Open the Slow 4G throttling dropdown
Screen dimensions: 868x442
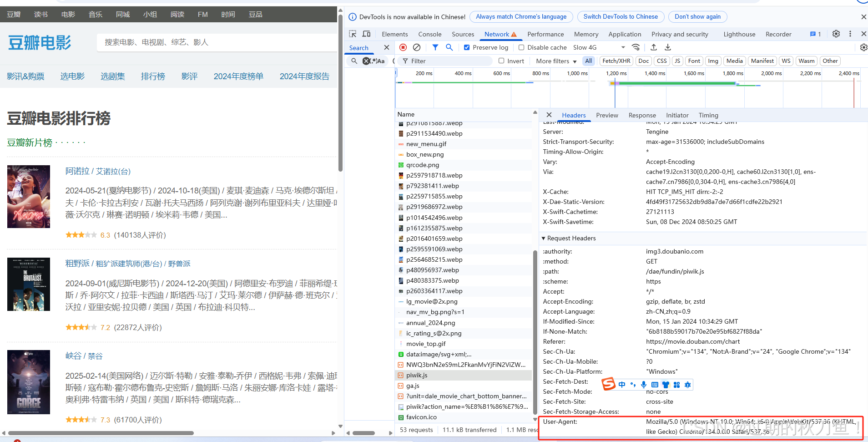click(x=599, y=47)
